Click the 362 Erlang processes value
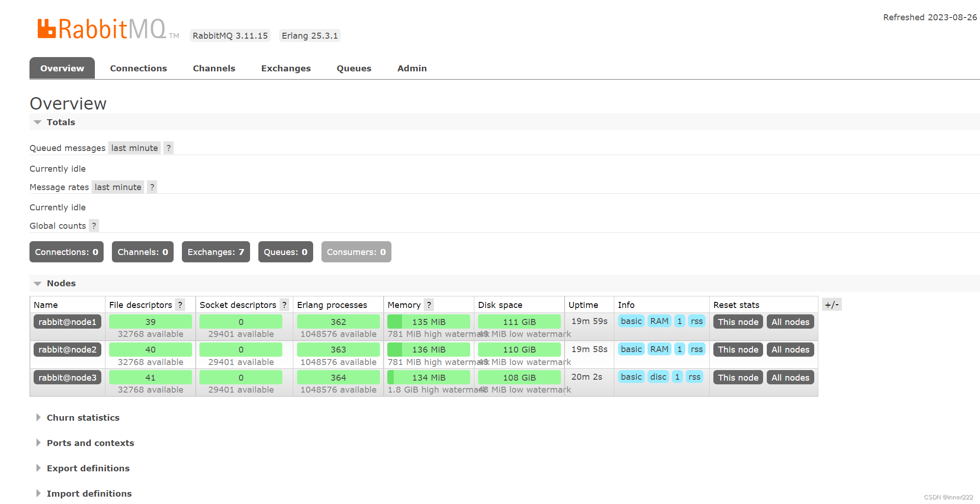980x504 pixels. [338, 322]
